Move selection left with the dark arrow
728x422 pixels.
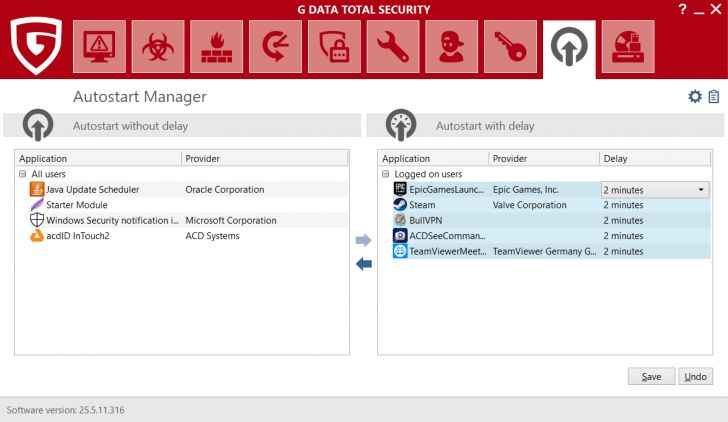coord(364,264)
